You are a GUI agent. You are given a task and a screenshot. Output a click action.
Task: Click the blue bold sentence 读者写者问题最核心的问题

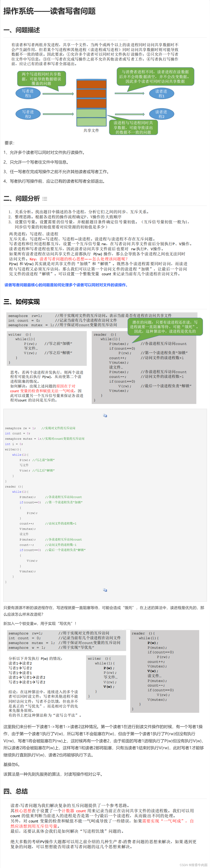click(66, 285)
